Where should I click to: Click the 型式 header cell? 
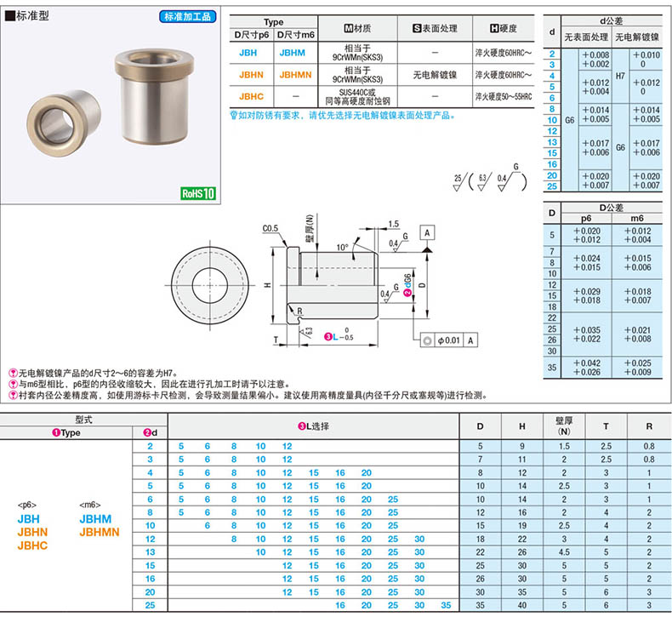83,420
